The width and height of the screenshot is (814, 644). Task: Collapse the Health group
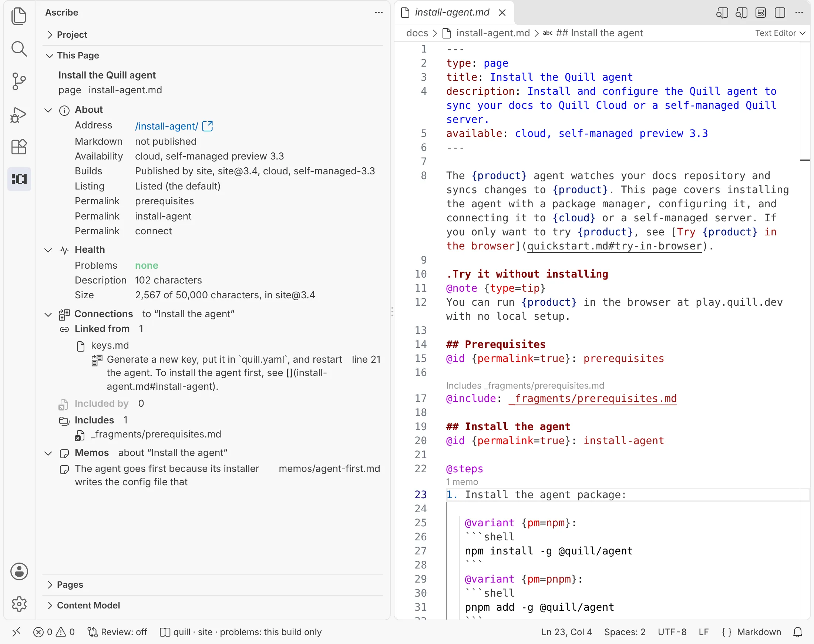click(x=48, y=250)
